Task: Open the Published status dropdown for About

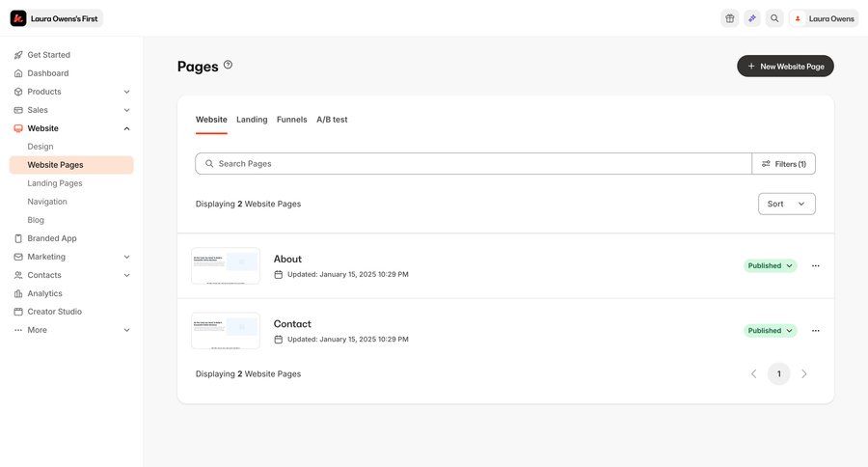Action: 770,266
